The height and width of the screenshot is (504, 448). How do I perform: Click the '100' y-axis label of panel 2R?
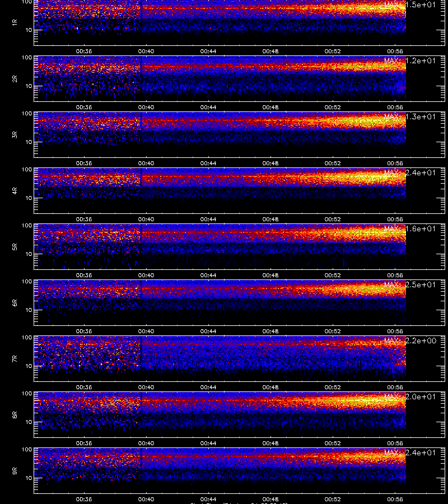click(27, 58)
